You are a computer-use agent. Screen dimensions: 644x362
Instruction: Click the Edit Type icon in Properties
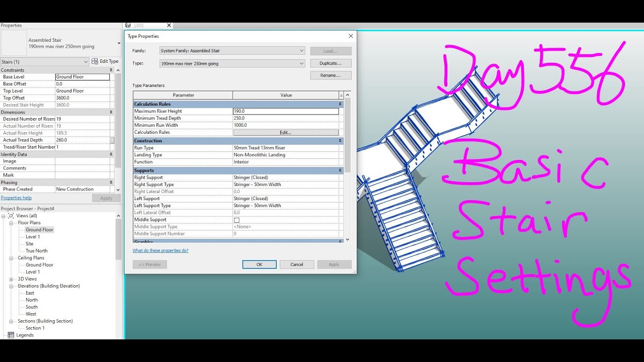pyautogui.click(x=95, y=61)
